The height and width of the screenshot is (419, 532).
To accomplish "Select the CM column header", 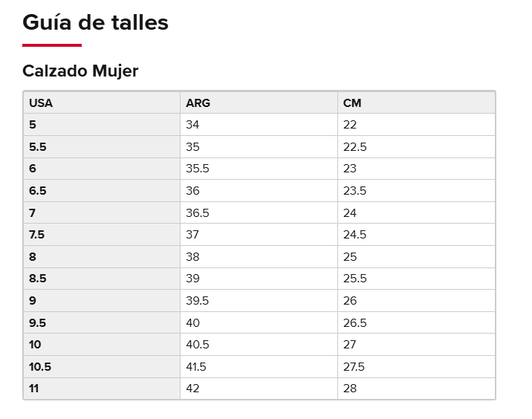I will tap(416, 103).
